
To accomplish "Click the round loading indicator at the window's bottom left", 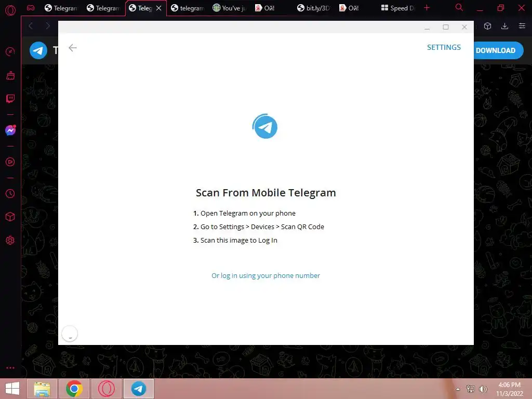I will tap(70, 334).
